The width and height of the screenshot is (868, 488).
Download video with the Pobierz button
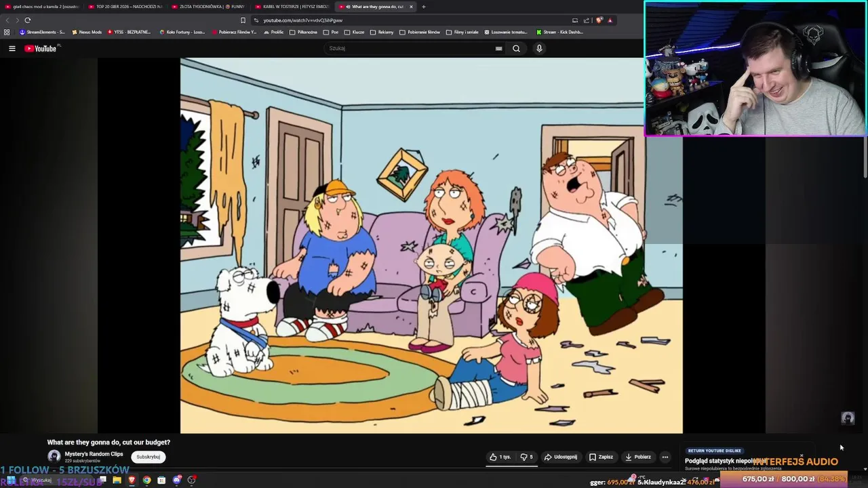coord(638,457)
